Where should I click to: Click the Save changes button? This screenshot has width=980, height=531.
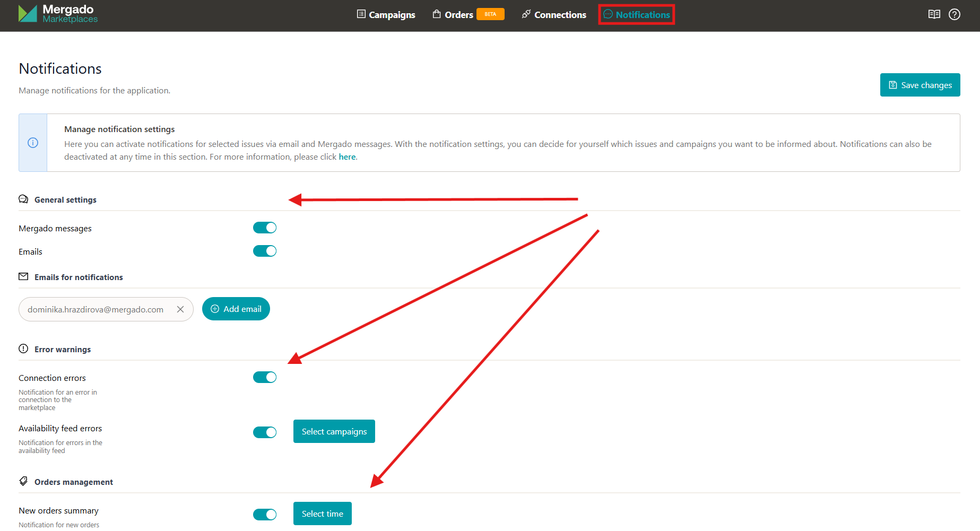tap(920, 85)
